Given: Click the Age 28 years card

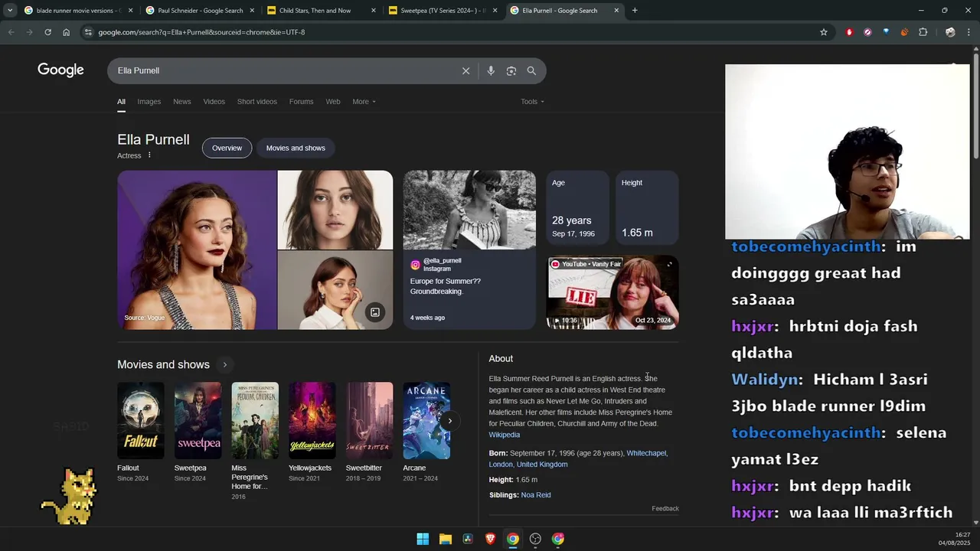Looking at the screenshot, I should pyautogui.click(x=577, y=208).
